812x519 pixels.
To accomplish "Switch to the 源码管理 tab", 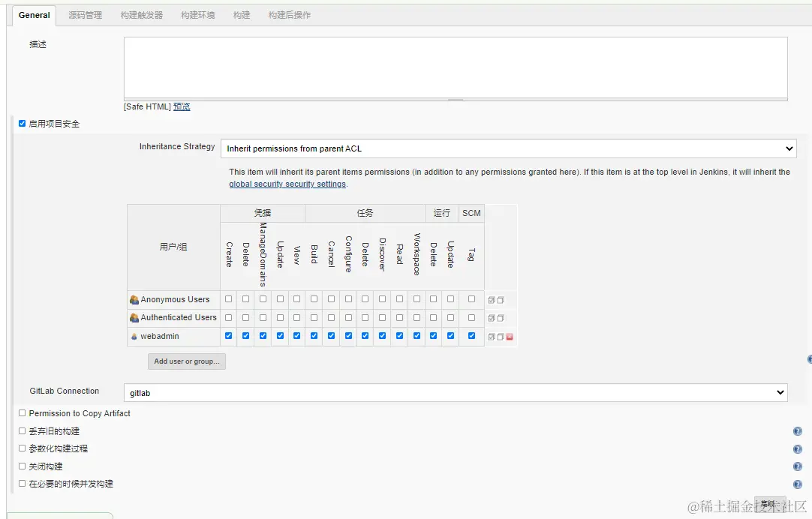I will pyautogui.click(x=86, y=15).
